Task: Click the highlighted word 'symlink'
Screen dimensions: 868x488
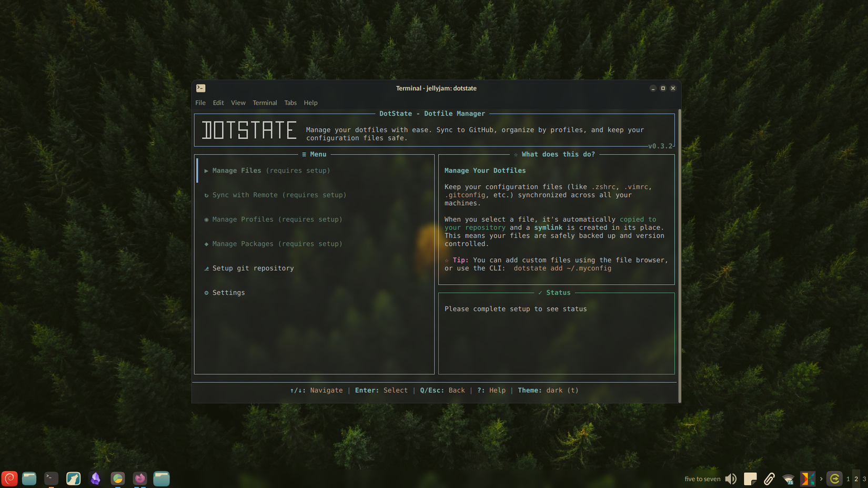Action: point(548,228)
